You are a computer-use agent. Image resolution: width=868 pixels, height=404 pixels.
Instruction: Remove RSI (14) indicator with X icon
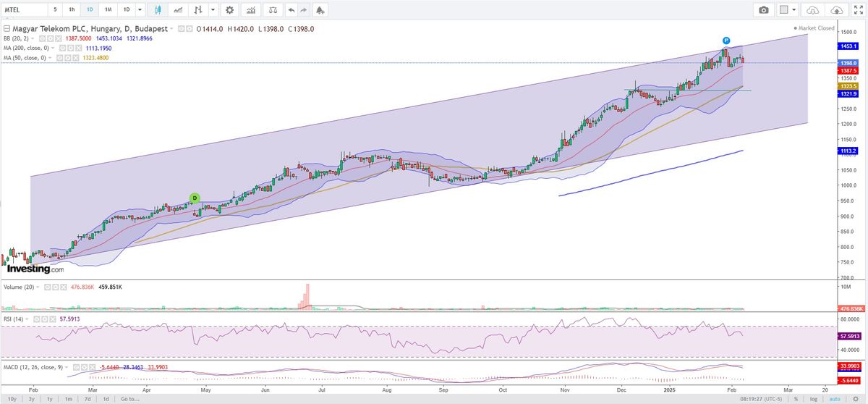[53, 319]
